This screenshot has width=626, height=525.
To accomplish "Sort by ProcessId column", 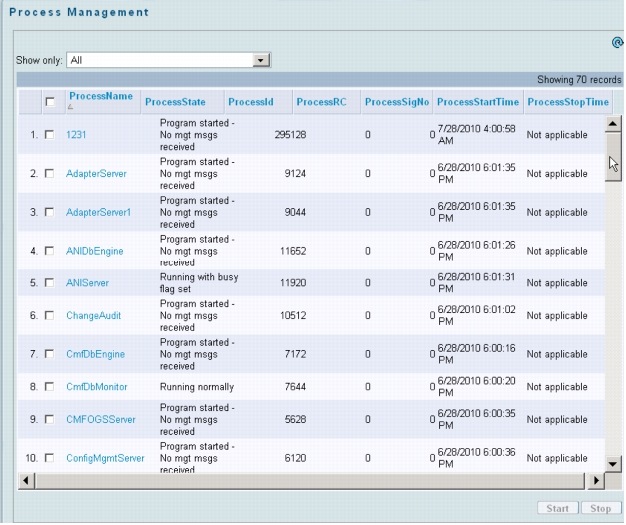I will [x=251, y=102].
